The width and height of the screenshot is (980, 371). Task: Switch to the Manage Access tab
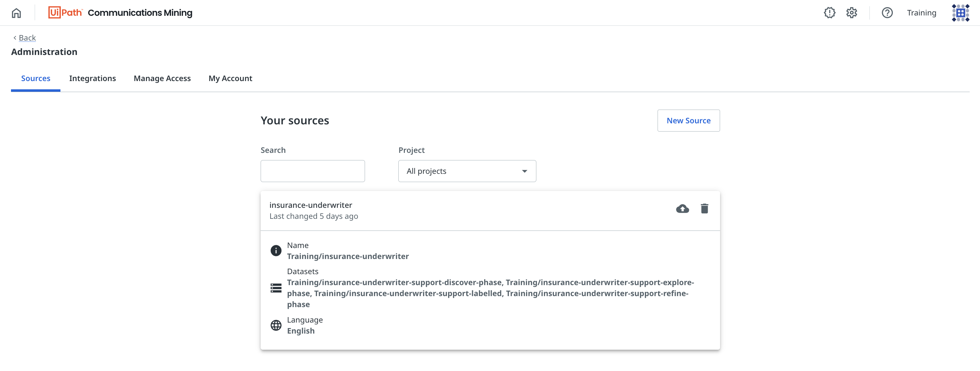click(162, 78)
